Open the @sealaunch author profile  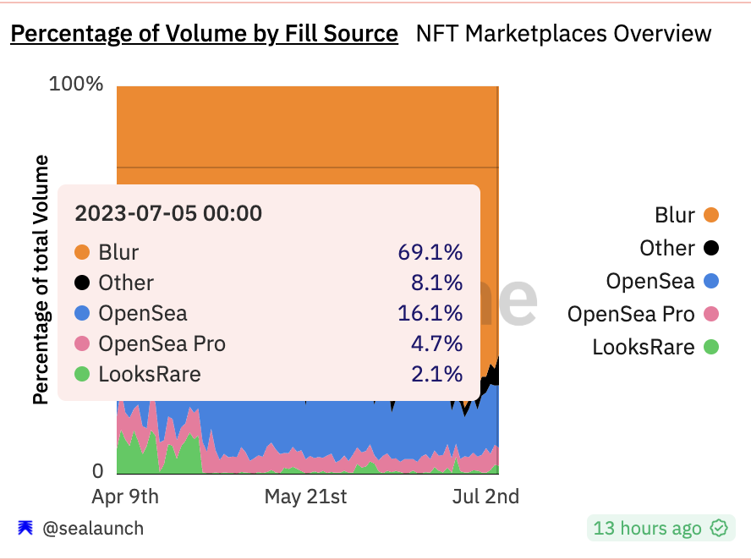(x=93, y=529)
